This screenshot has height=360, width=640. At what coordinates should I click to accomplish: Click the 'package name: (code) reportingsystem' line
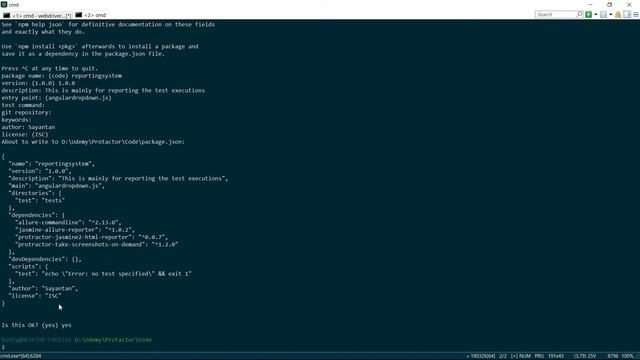pyautogui.click(x=62, y=76)
